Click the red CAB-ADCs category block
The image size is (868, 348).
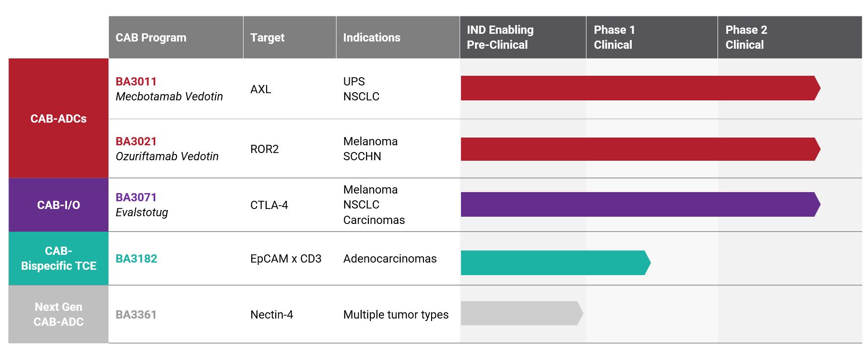point(58,118)
